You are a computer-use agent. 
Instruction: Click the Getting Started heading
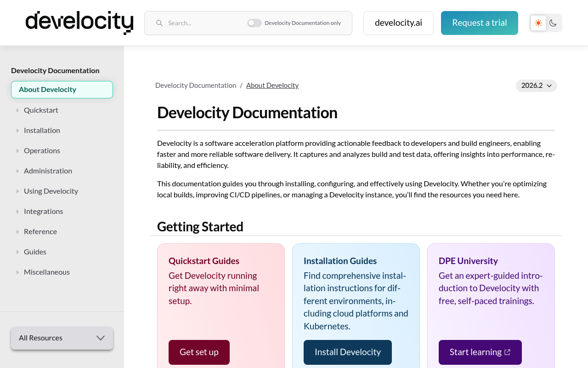point(200,227)
